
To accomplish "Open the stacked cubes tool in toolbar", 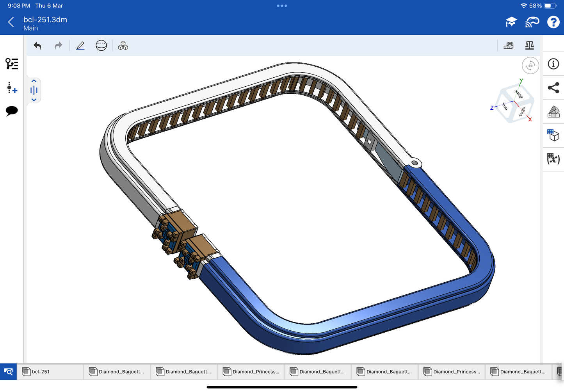I will click(x=123, y=46).
